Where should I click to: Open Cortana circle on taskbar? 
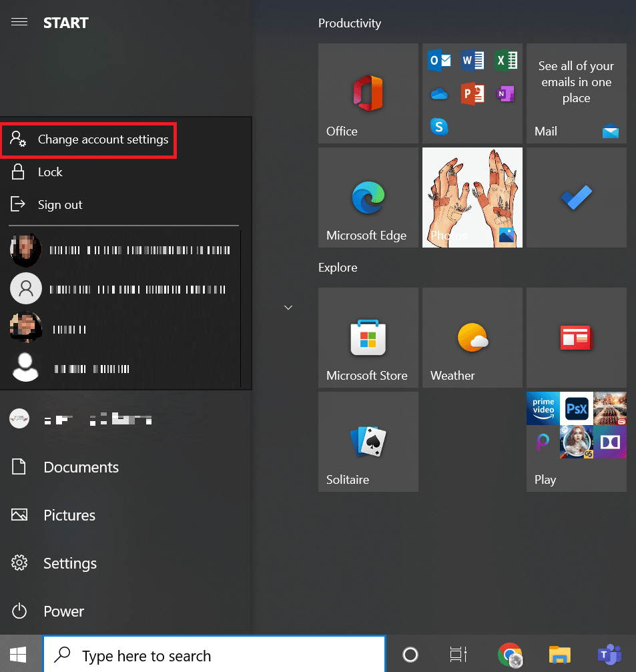click(410, 655)
